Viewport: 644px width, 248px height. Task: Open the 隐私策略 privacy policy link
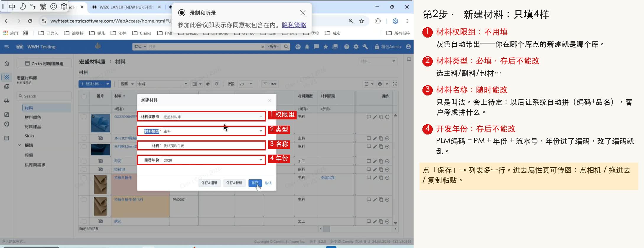pos(294,25)
